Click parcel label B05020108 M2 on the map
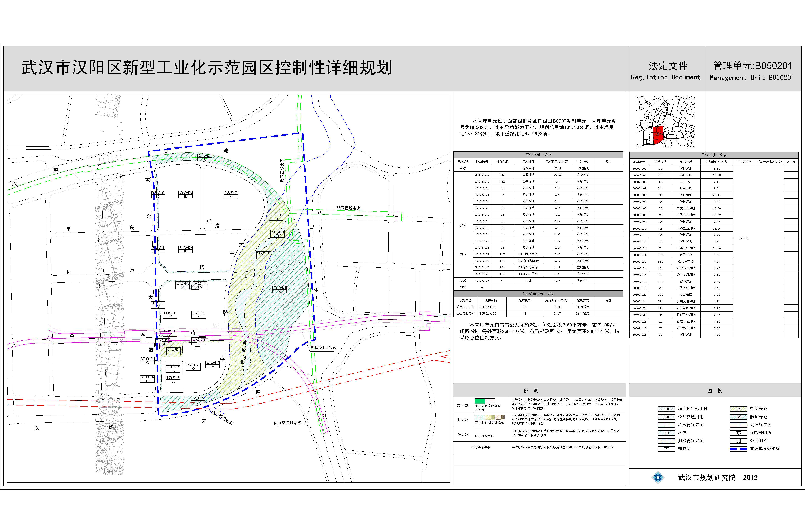805x532 pixels. (186, 194)
